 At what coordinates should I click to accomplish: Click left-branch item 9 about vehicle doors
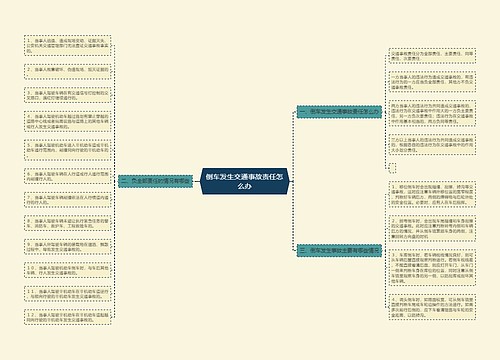[68, 247]
